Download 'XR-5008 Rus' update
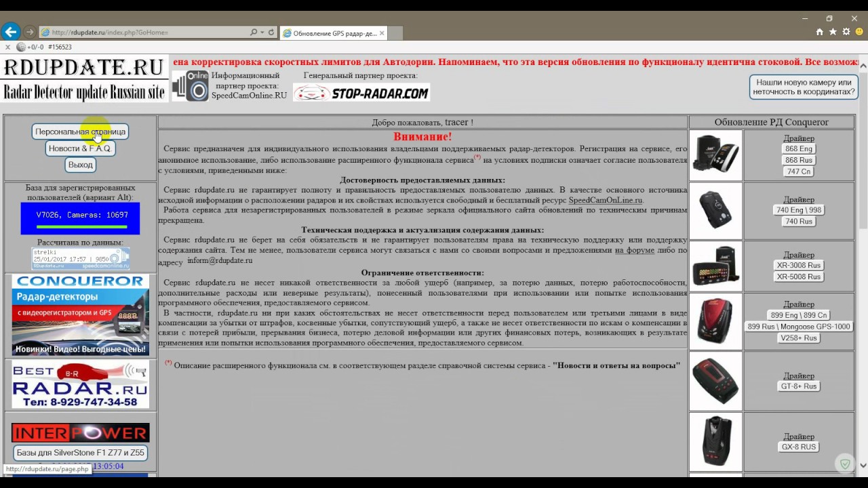 coord(798,277)
